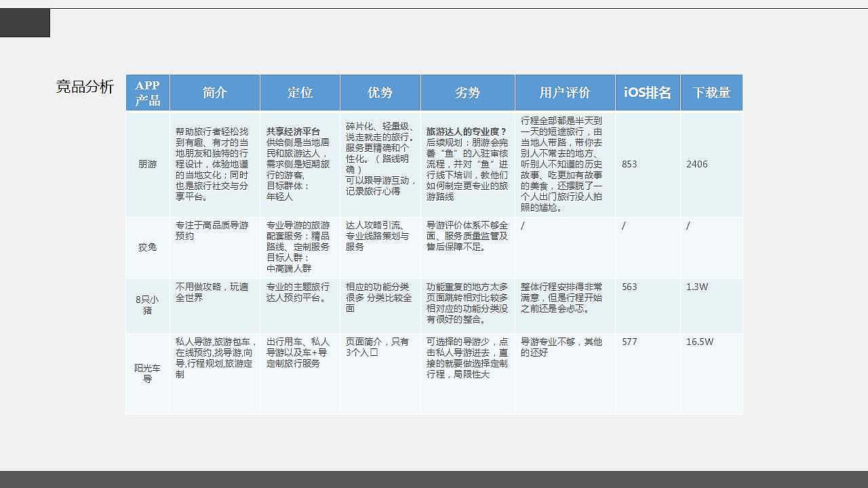Select 阳光车导 weakness 可选择的导游少
Screen dimensions: 868x488
(x=468, y=373)
